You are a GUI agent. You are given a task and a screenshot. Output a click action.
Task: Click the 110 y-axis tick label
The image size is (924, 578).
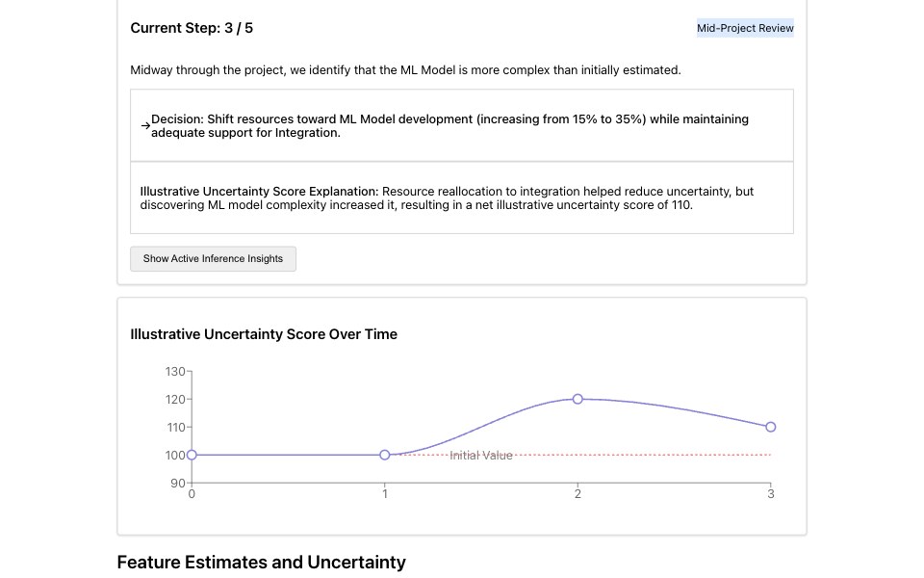pyautogui.click(x=175, y=427)
